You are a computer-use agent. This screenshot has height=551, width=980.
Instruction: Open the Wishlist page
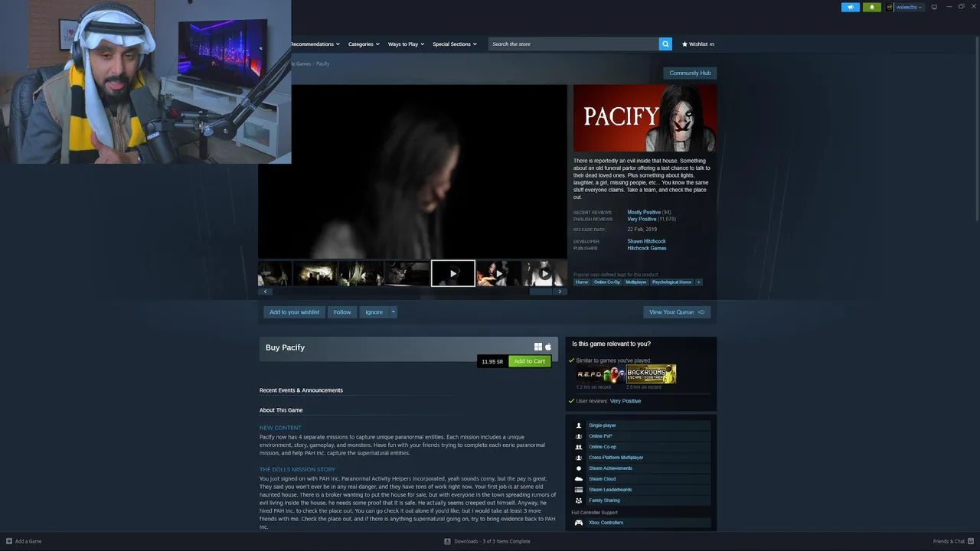[x=697, y=44]
